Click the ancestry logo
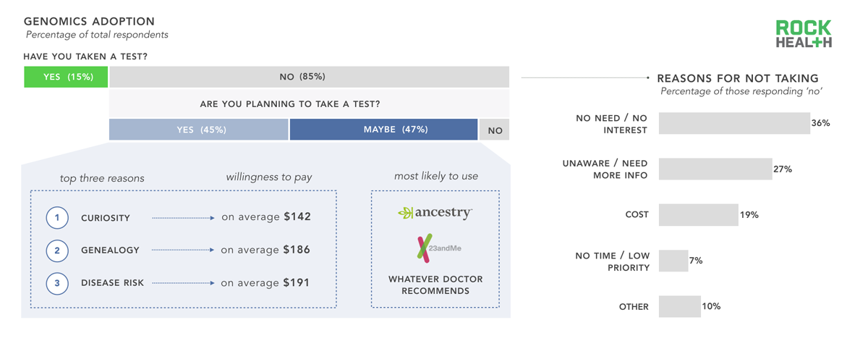This screenshot has height=362, width=868. click(435, 213)
